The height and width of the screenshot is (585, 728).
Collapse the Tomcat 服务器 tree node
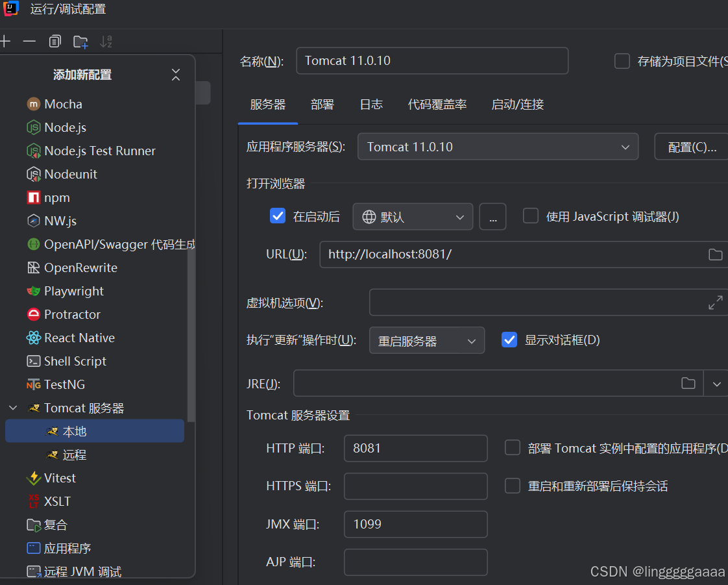[13, 408]
